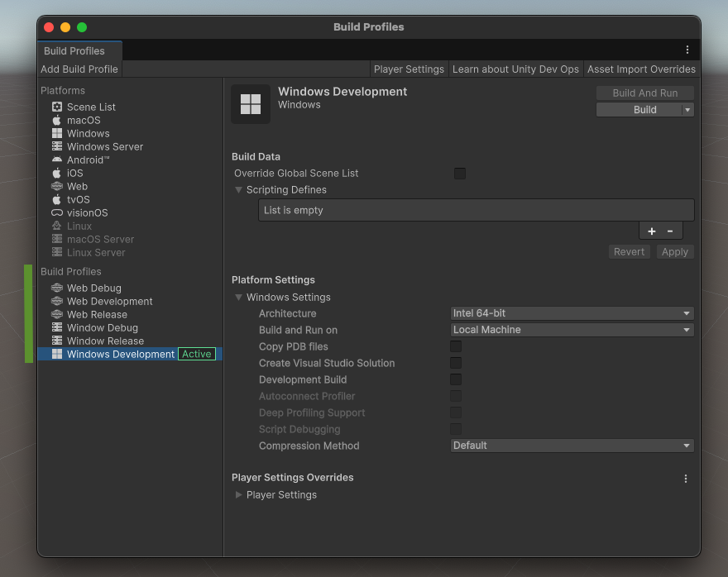Switch to the Build Profiles tab
This screenshot has width=728, height=577.
(79, 50)
